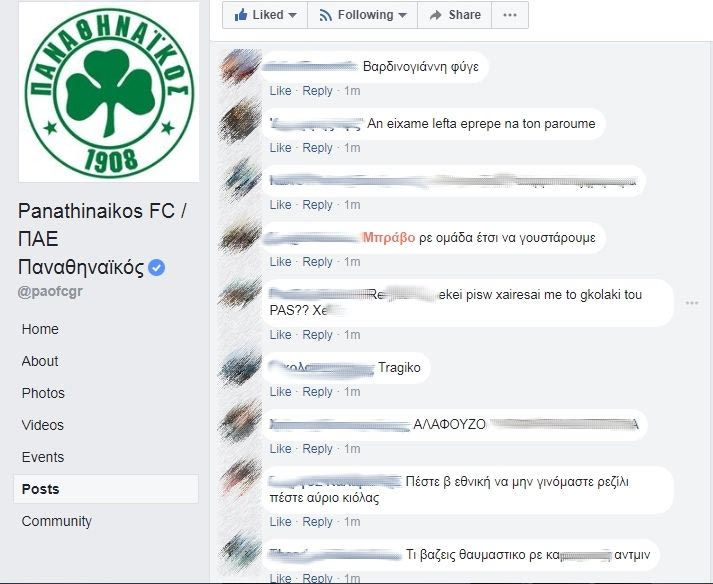The height and width of the screenshot is (584, 713).
Task: Click the RSS feed icon on Following
Action: [325, 15]
